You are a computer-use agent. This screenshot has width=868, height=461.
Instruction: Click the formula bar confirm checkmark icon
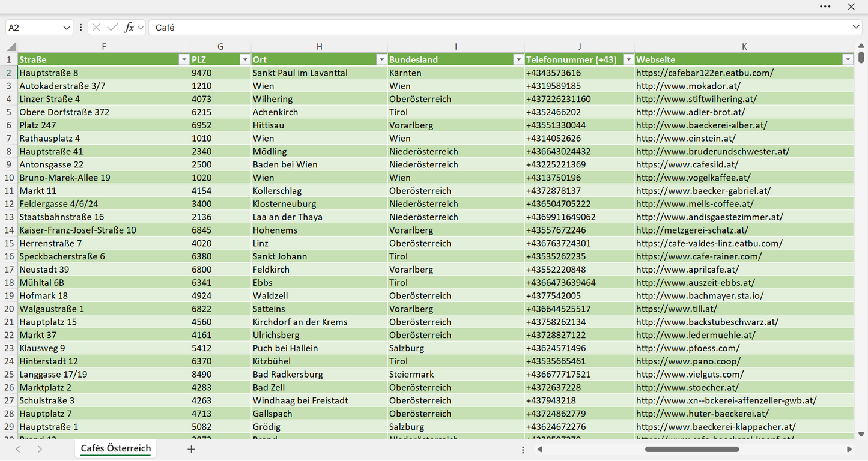pyautogui.click(x=112, y=28)
